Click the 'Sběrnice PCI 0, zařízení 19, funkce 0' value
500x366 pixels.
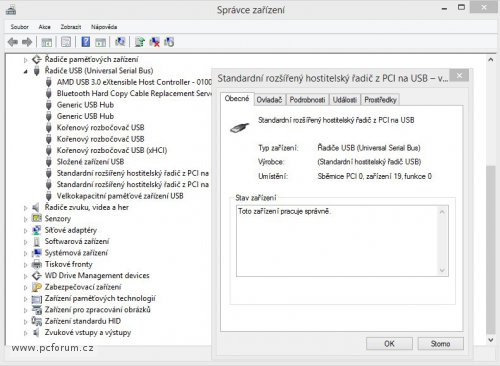click(375, 176)
